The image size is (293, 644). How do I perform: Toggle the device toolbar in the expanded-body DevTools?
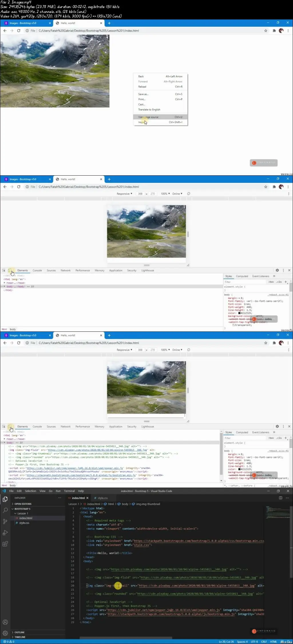[10, 426]
